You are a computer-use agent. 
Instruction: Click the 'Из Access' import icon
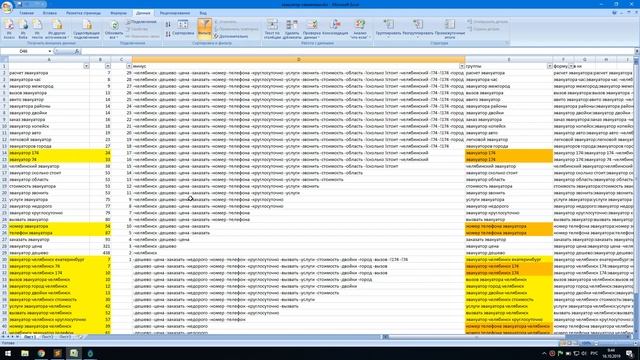9,29
